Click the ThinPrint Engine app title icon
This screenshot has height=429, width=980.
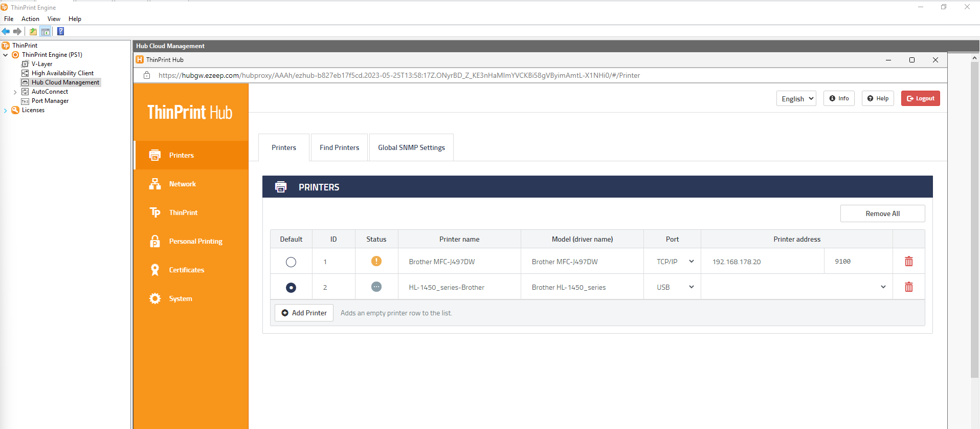[x=5, y=7]
